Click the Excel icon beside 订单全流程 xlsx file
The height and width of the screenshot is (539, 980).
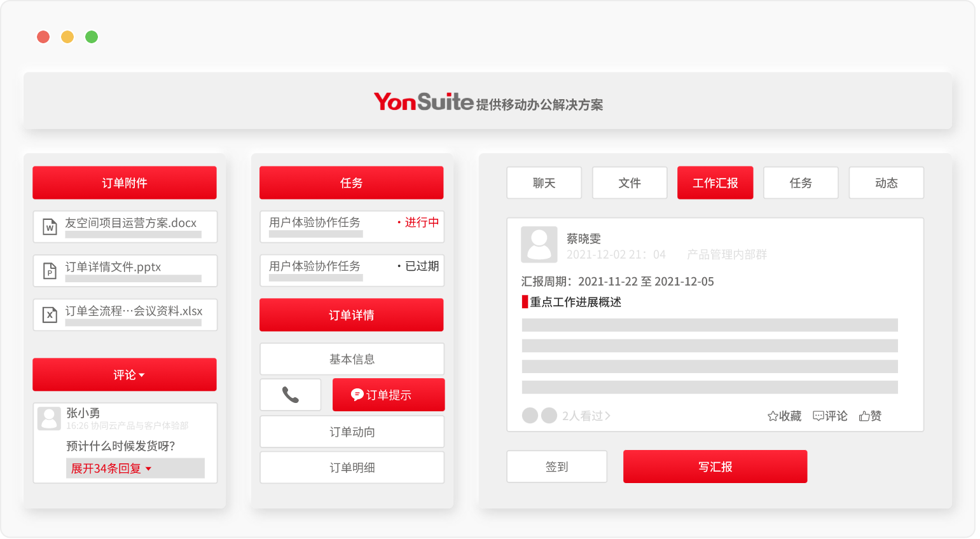click(50, 315)
